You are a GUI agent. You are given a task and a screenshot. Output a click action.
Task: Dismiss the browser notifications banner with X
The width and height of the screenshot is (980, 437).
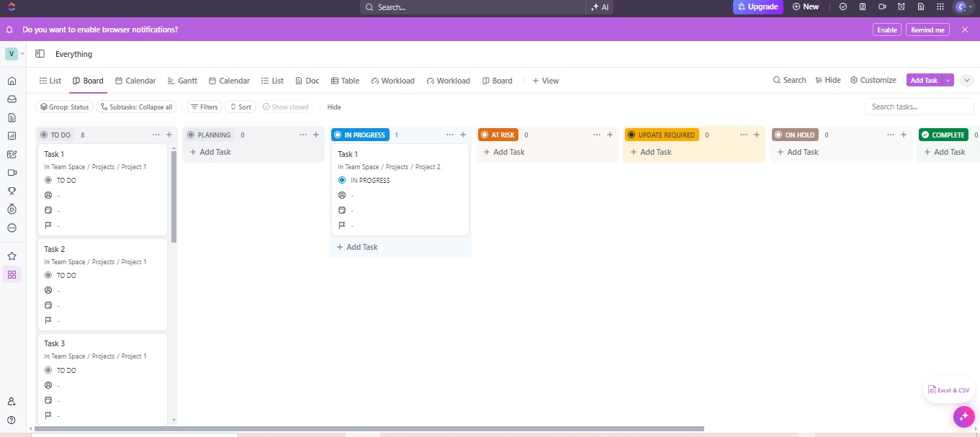pyautogui.click(x=965, y=30)
